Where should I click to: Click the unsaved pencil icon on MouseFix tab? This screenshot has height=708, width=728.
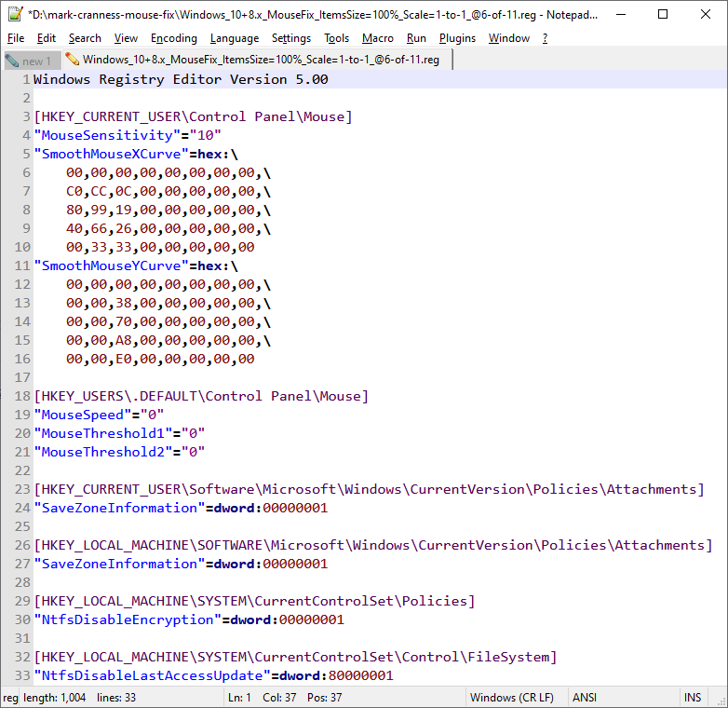click(x=72, y=59)
